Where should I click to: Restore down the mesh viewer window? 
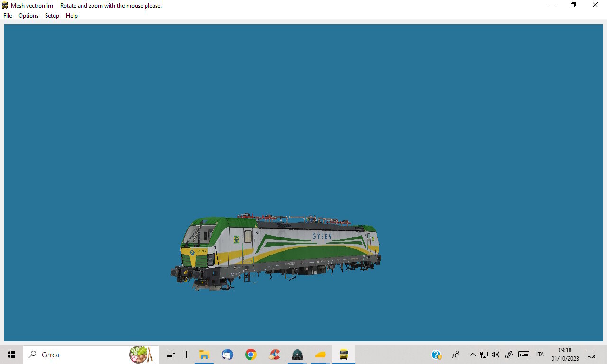[x=573, y=5]
